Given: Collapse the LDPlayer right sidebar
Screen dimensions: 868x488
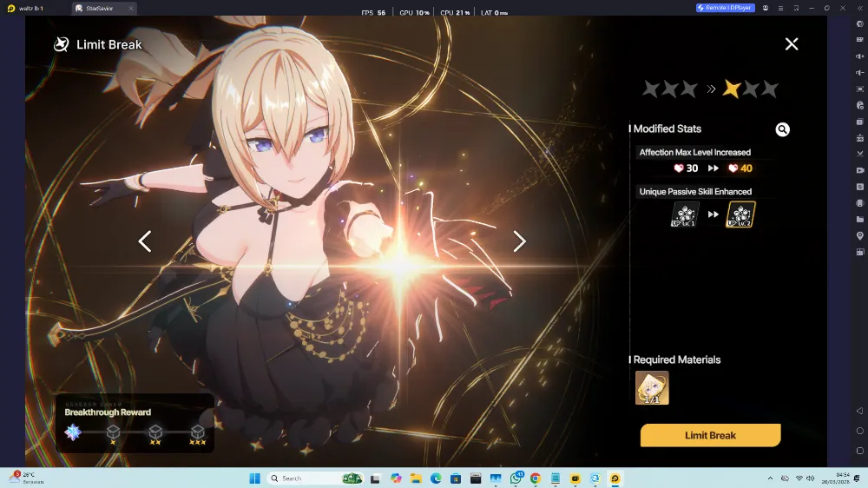Looking at the screenshot, I should click(x=859, y=8).
